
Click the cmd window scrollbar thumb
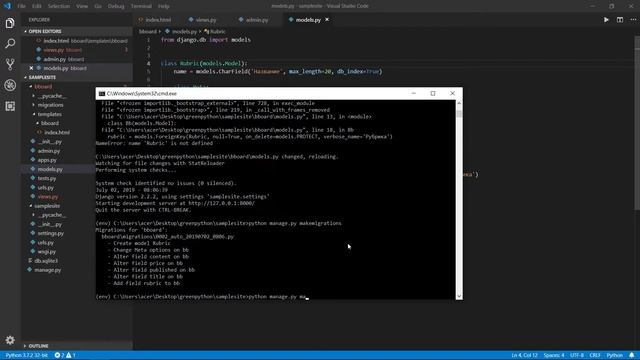click(x=459, y=113)
